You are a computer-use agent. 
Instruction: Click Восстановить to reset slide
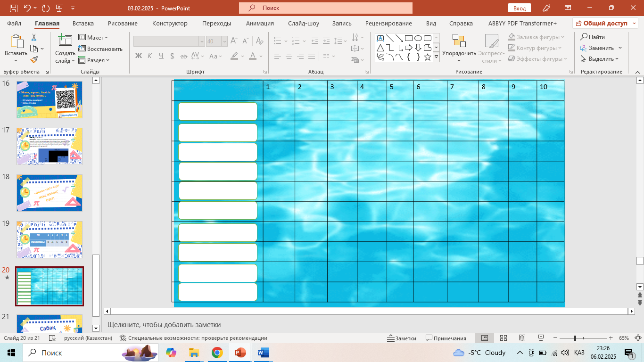click(x=100, y=49)
